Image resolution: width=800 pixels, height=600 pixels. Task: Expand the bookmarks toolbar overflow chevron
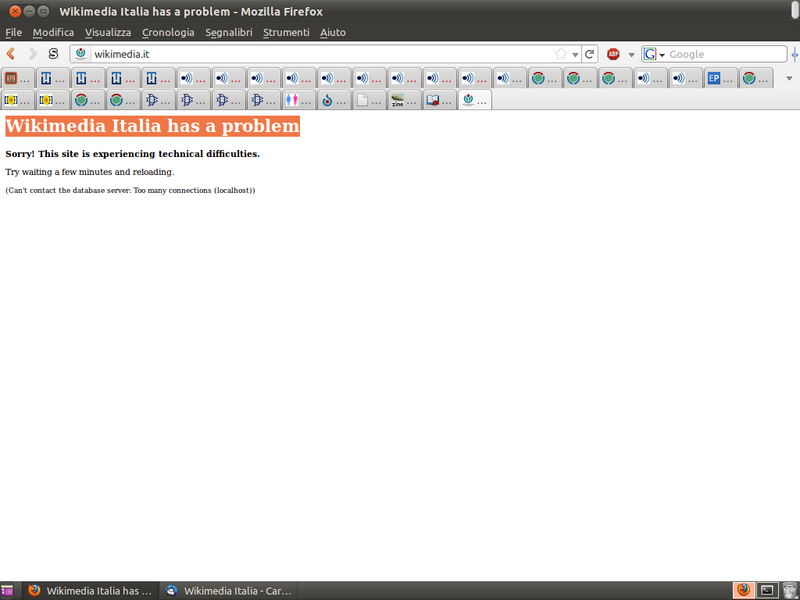(790, 78)
